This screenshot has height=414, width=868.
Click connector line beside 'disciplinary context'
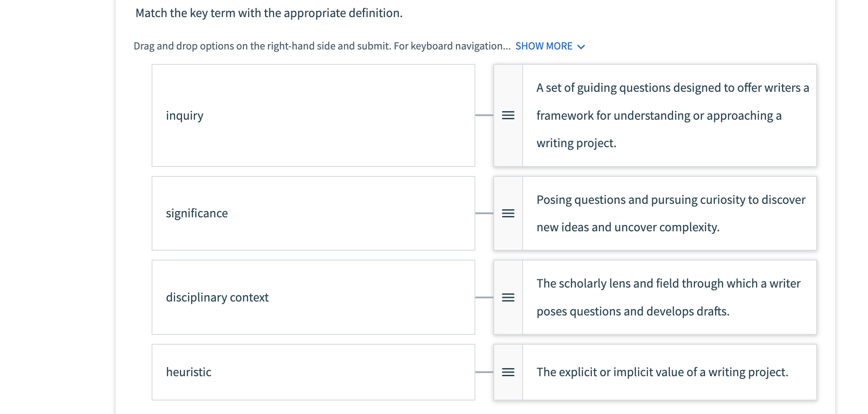[484, 297]
